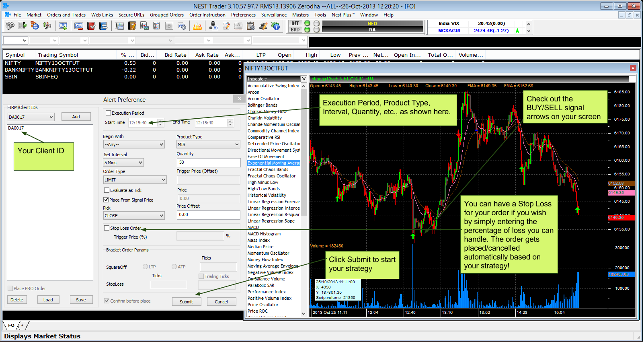Click the door exit/logoff toolbar icon
The image size is (644, 342).
click(x=22, y=26)
